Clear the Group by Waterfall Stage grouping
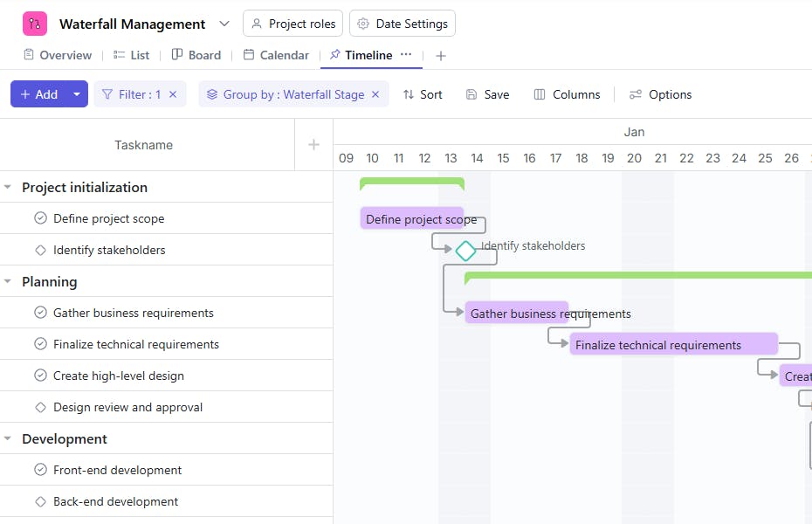The width and height of the screenshot is (812, 524). pyautogui.click(x=376, y=94)
